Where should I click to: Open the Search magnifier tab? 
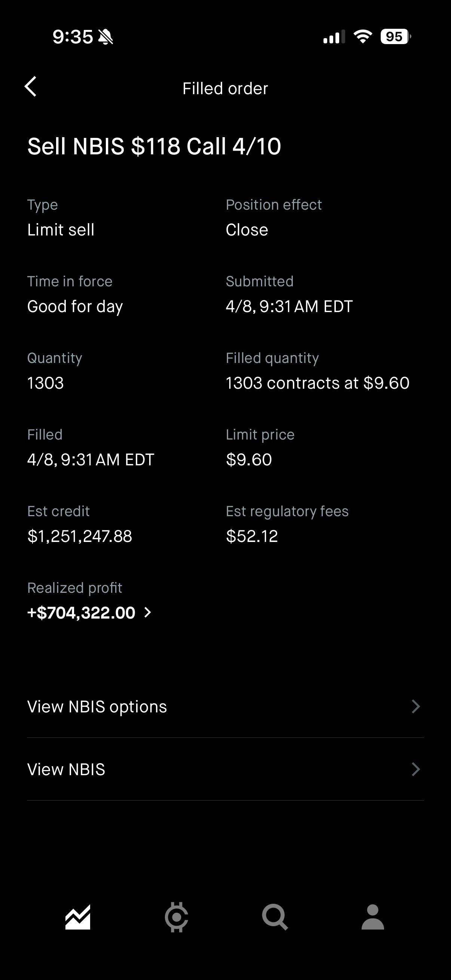click(275, 917)
